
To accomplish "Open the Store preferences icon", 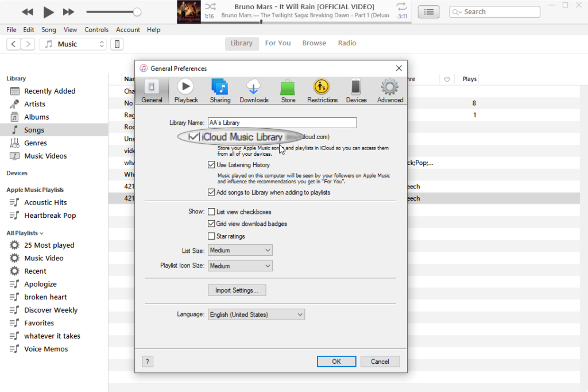I will (288, 87).
